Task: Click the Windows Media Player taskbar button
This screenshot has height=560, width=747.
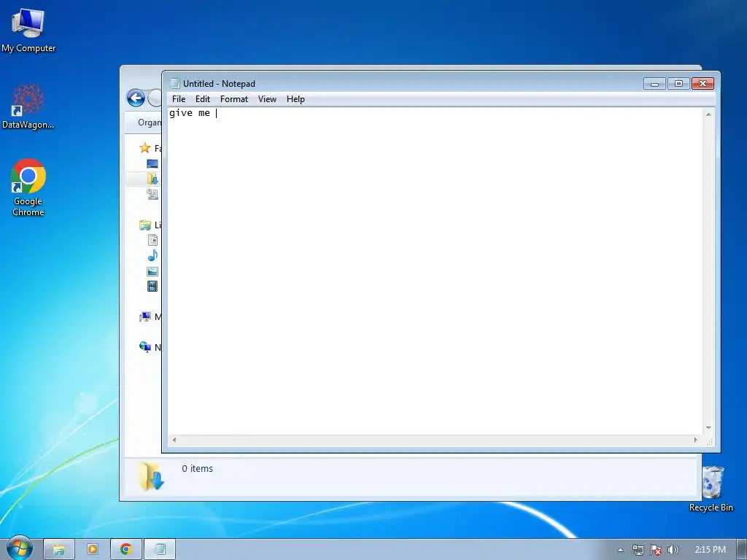Action: click(93, 550)
